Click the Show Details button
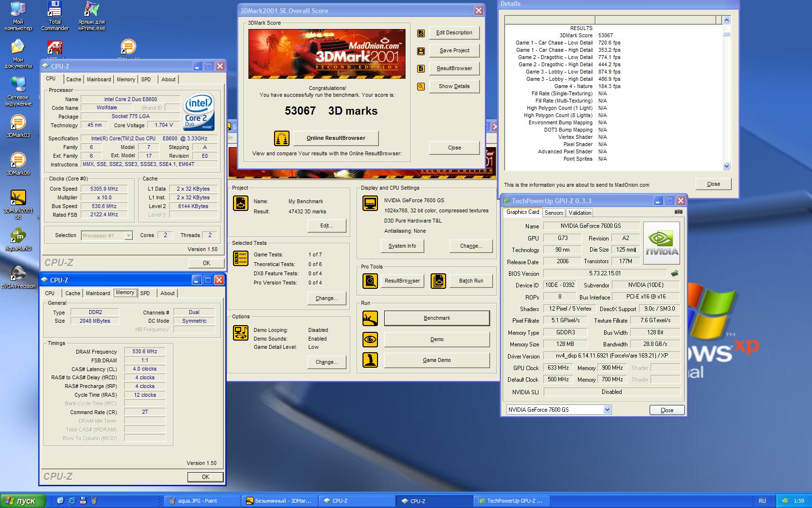This screenshot has width=812, height=508. point(454,87)
